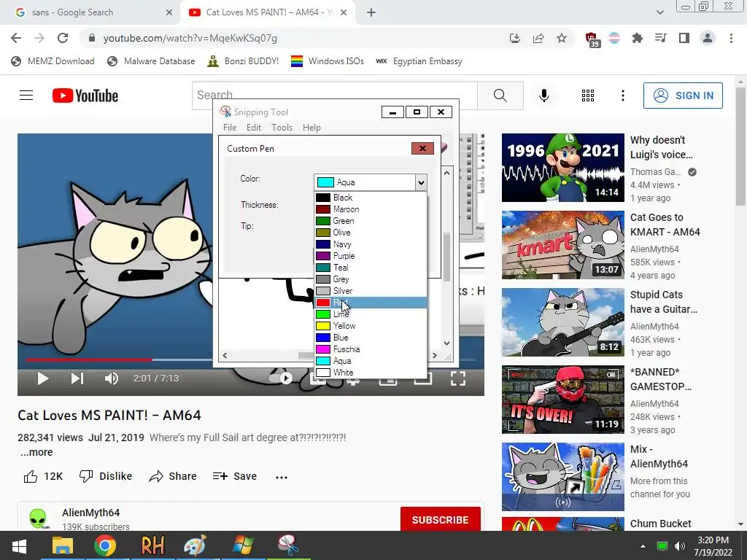Open Snipping Tool File menu
Viewport: 747px width, 560px height.
tap(230, 128)
